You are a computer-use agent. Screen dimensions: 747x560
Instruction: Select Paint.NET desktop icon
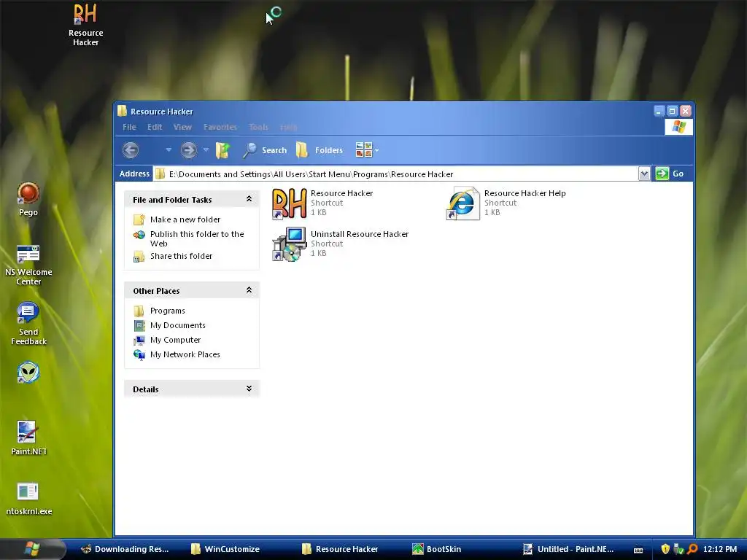click(x=28, y=438)
